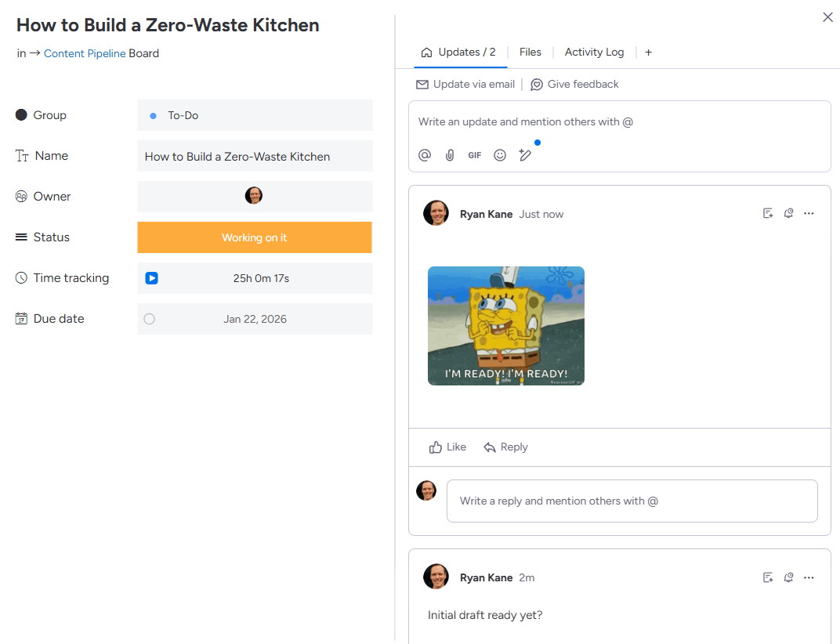Toggle the due date completion circle

[x=150, y=319]
